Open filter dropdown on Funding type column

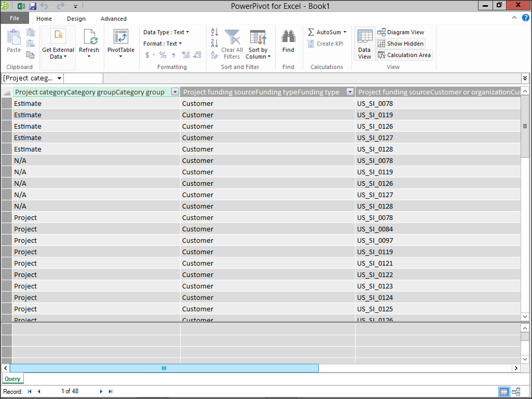pyautogui.click(x=350, y=92)
